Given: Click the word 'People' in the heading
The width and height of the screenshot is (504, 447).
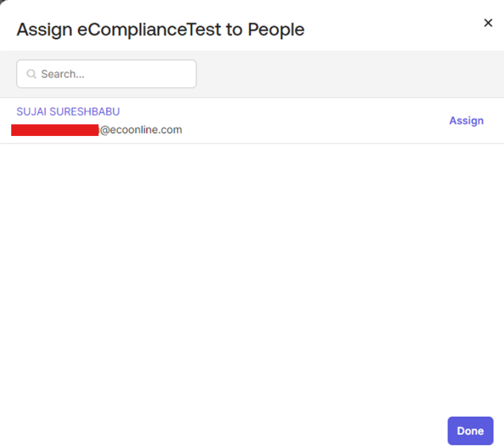Looking at the screenshot, I should click(276, 30).
